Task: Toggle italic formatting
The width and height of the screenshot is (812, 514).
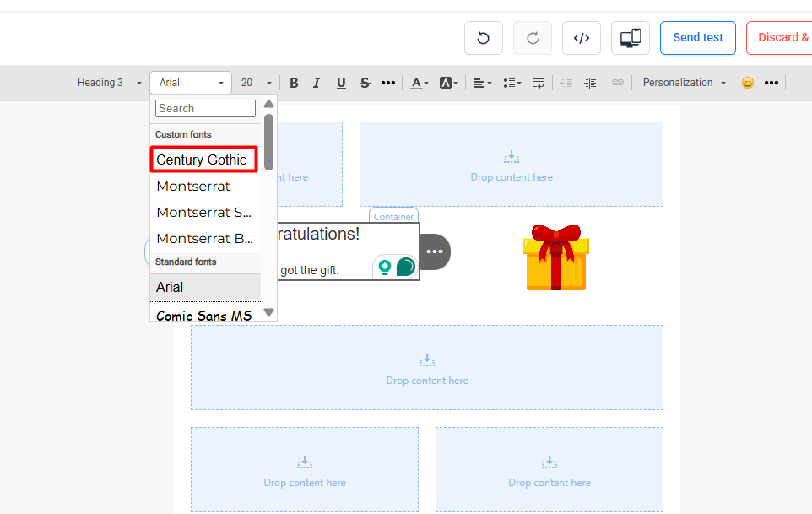Action: point(317,83)
